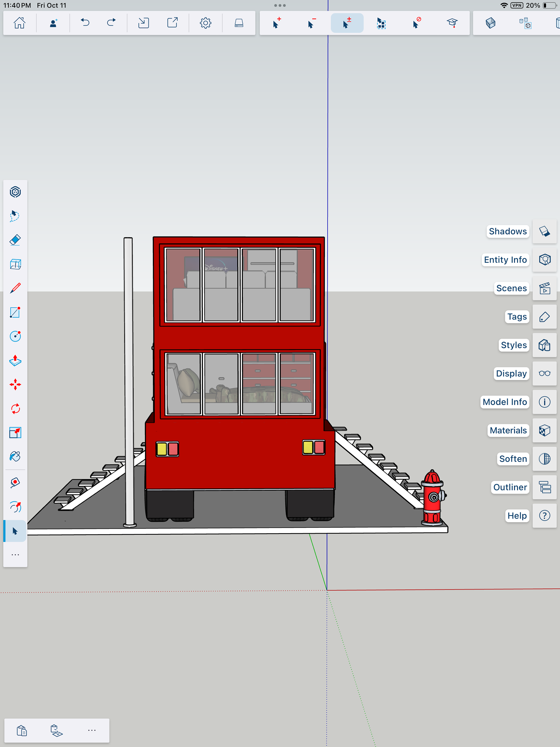Select the Move tool

(15, 385)
